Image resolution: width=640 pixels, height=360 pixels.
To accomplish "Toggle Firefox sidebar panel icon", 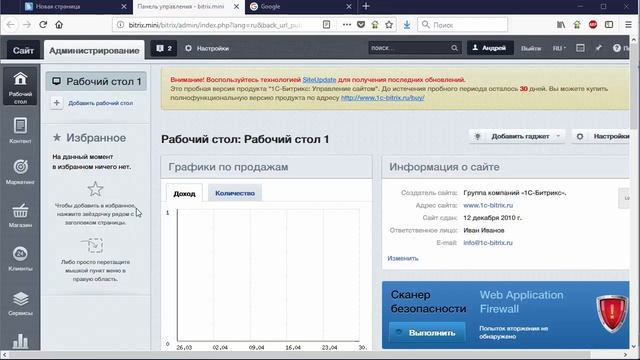I will pyautogui.click(x=609, y=25).
